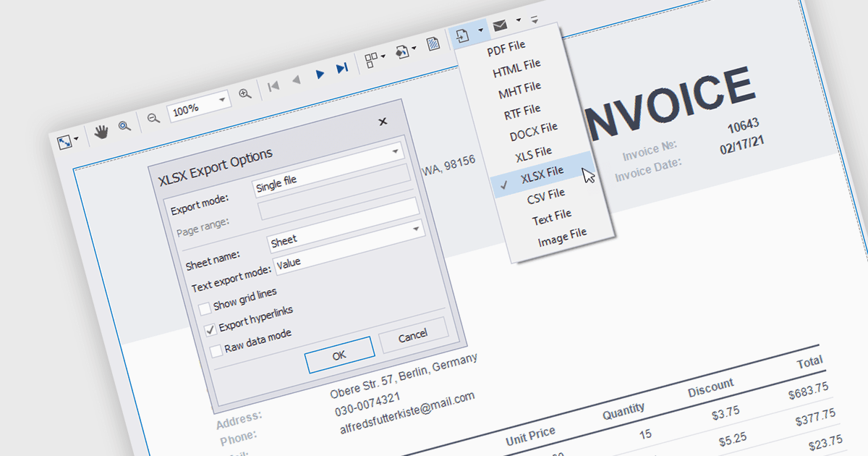Jump to the last page

[342, 69]
